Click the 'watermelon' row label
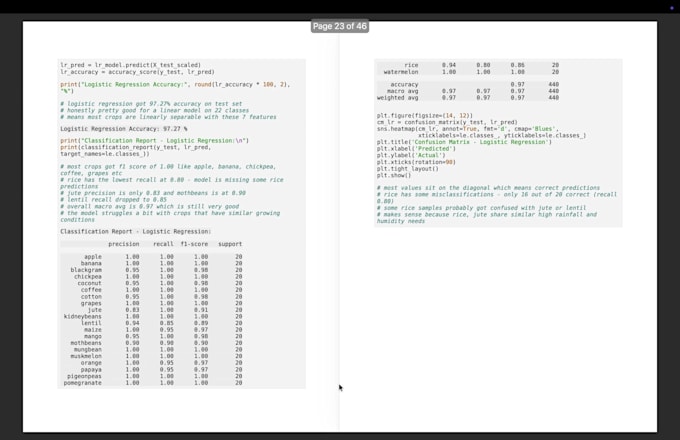The image size is (680, 440). 401,72
